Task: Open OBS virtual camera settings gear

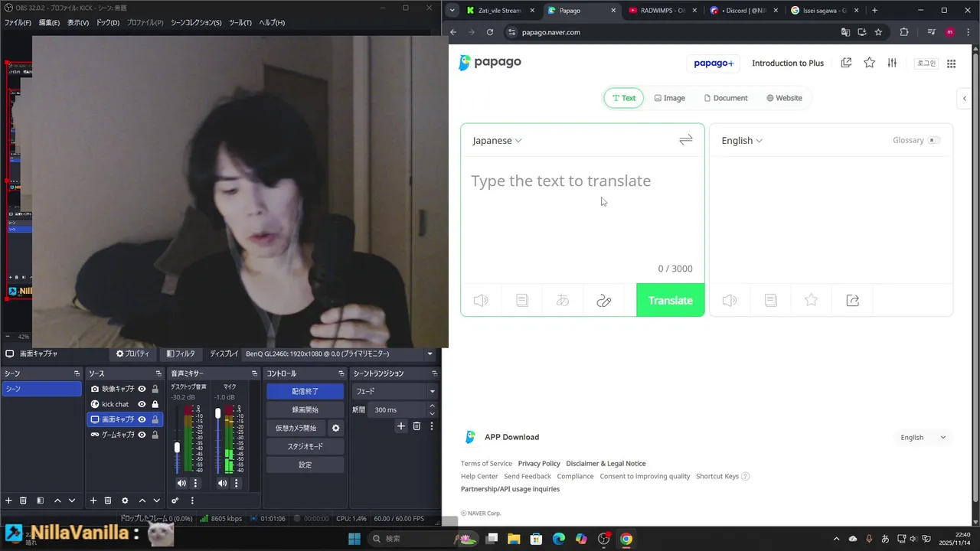Action: [x=335, y=428]
